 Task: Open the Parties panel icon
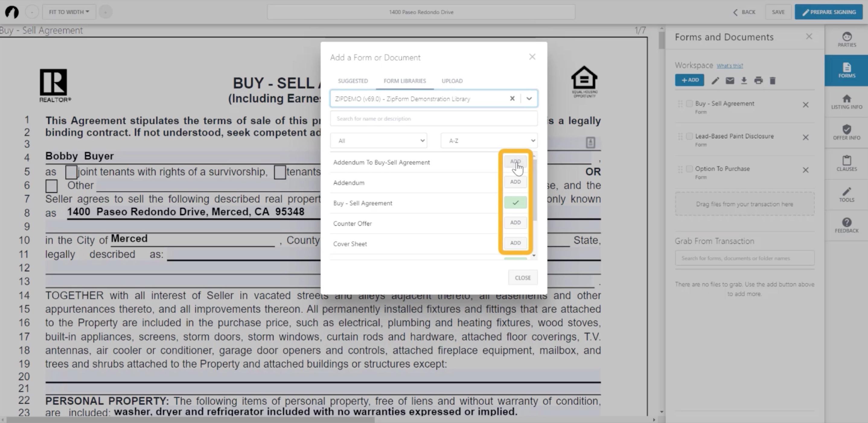(847, 39)
